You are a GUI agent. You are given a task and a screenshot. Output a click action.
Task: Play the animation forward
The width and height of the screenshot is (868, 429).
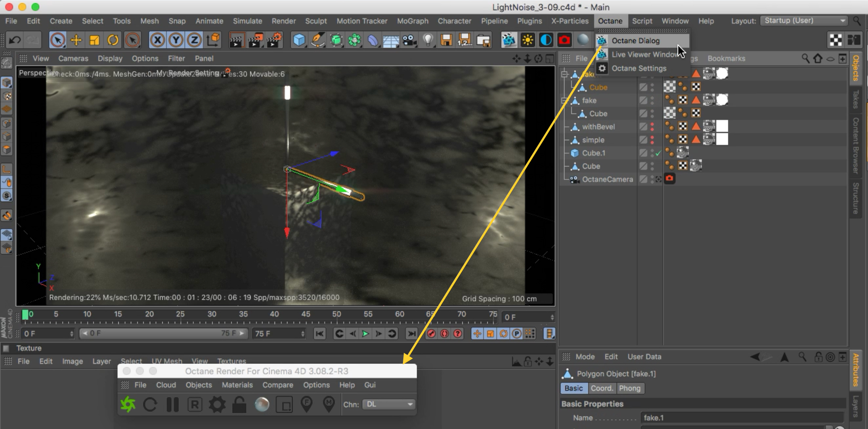[x=365, y=334]
